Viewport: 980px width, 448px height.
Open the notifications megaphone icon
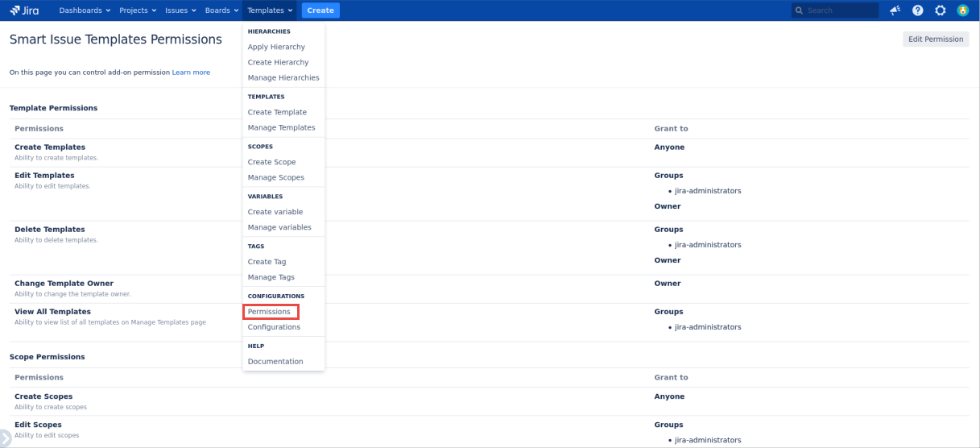click(x=895, y=10)
